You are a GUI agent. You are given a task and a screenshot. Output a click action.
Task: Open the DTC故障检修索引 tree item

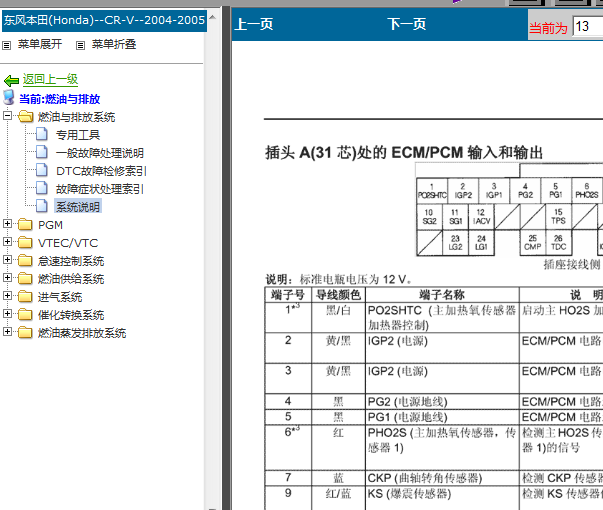click(x=101, y=171)
